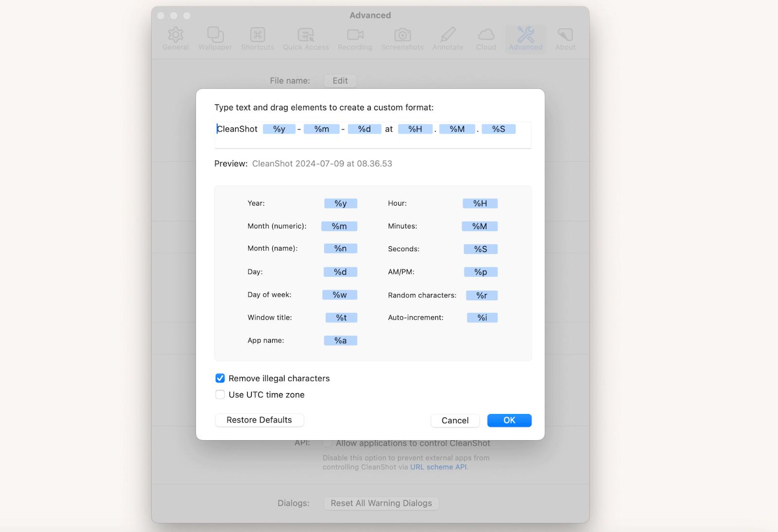
Task: Click the 'Auto-increment:' label
Action: [416, 318]
